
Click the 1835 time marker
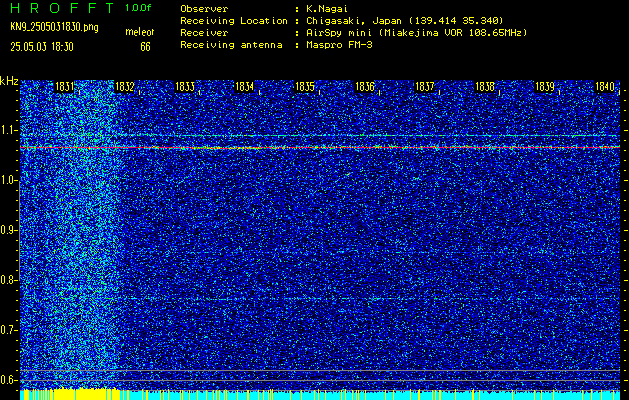(305, 87)
